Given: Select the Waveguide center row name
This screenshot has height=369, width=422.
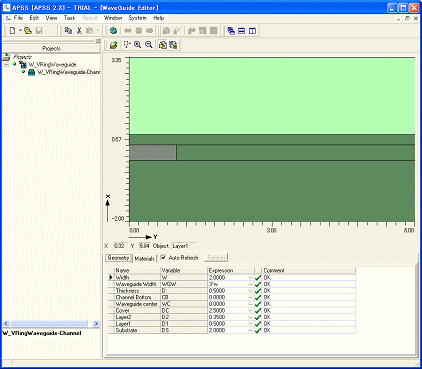Looking at the screenshot, I should tap(136, 304).
